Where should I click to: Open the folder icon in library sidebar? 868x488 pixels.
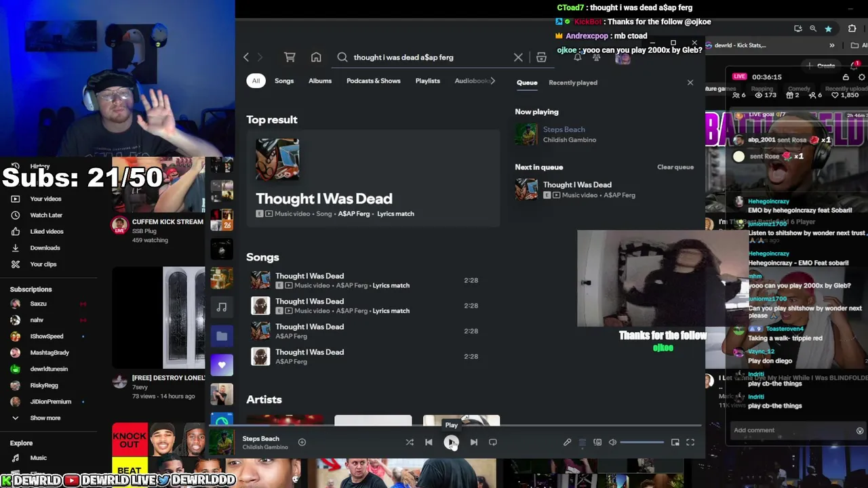tap(222, 336)
